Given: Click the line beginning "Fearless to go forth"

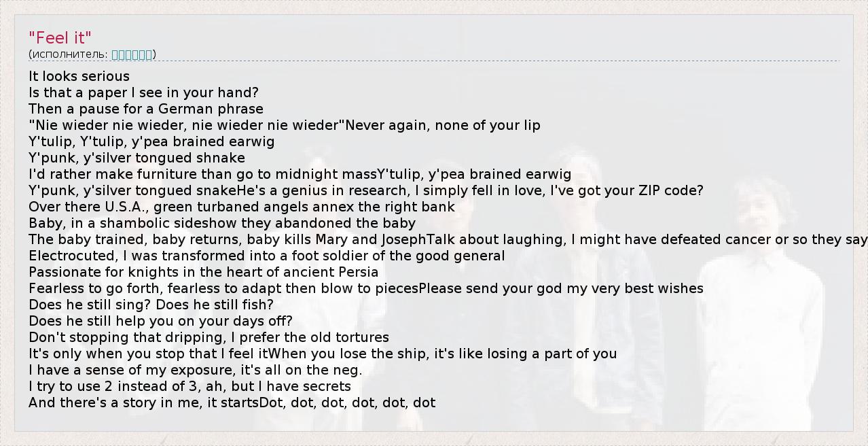Looking at the screenshot, I should [365, 288].
